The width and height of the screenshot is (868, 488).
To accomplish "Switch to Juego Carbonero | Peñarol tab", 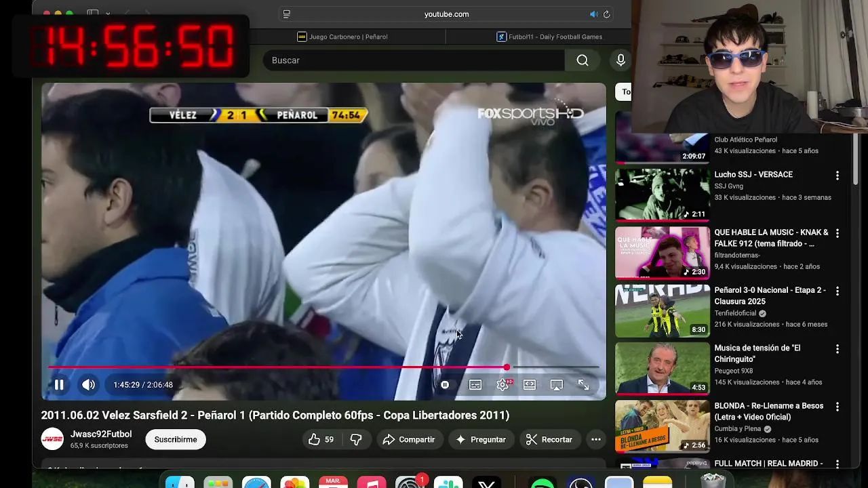I will click(x=342, y=37).
